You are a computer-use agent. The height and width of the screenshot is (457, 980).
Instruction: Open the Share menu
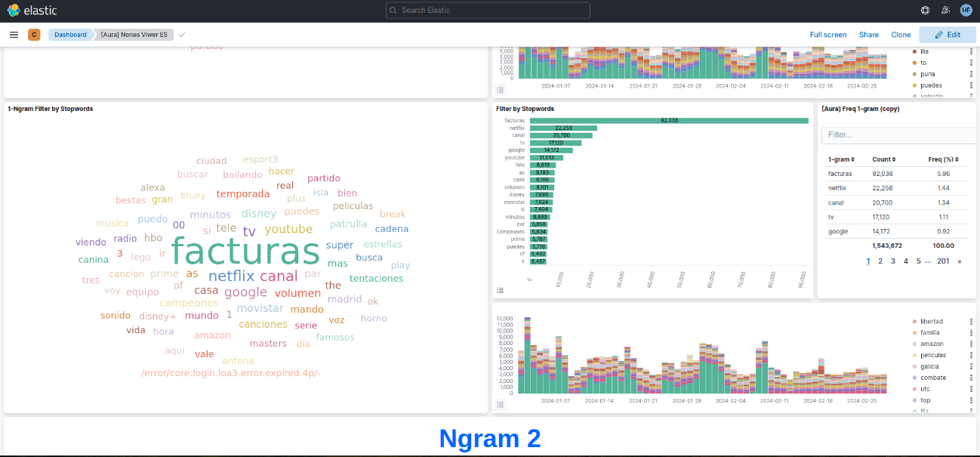point(869,35)
